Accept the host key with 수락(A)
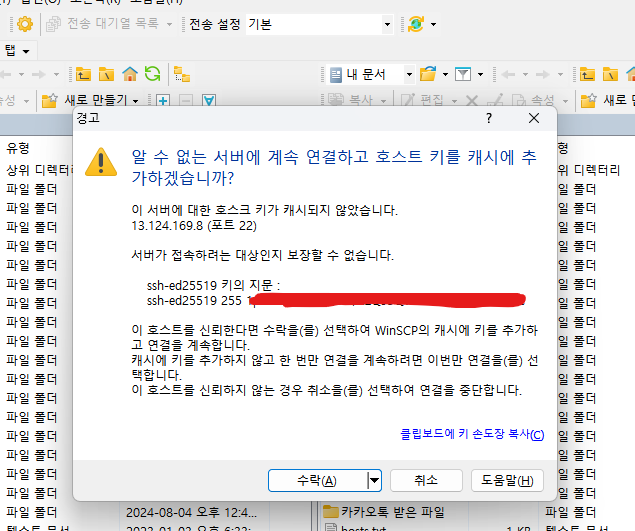 tap(318, 480)
